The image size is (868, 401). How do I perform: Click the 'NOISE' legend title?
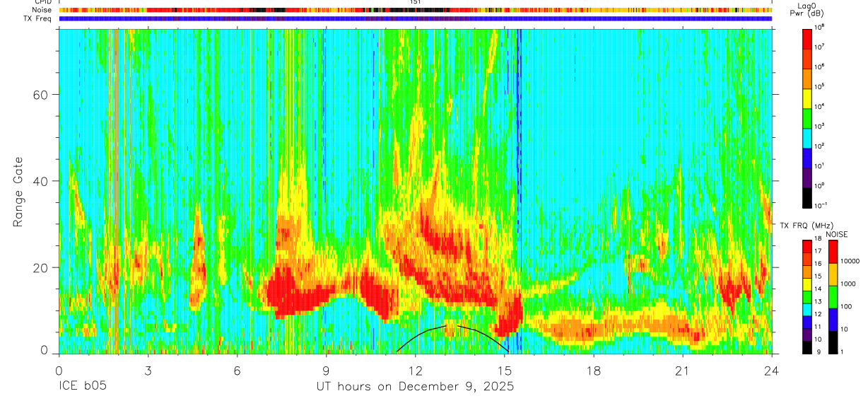[x=837, y=233]
